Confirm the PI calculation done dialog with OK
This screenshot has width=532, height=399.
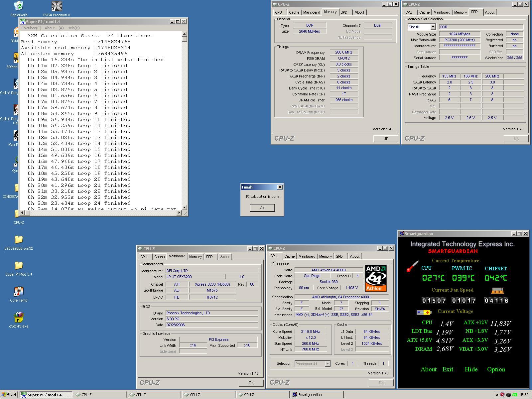coord(262,208)
